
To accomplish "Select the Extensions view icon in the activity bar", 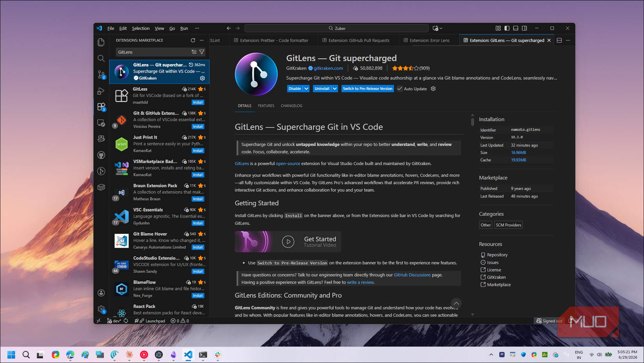I will pyautogui.click(x=101, y=107).
